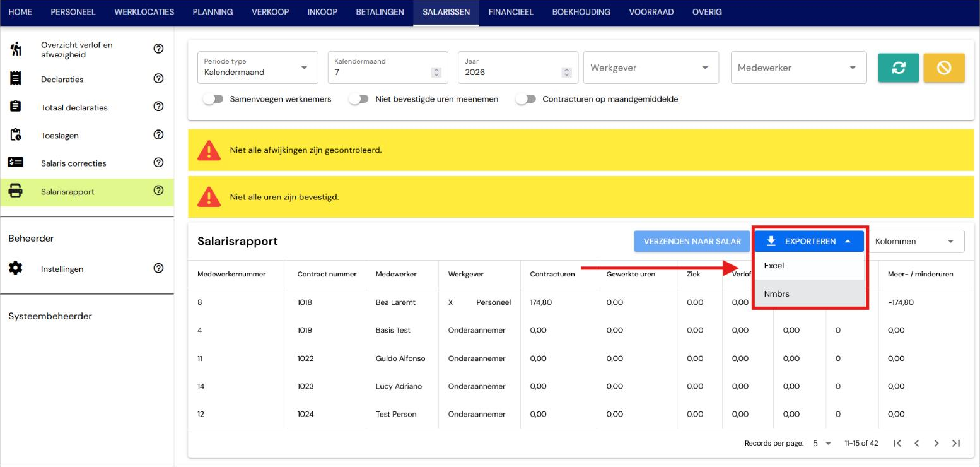Open the Werkgever dropdown
Viewport: 980px width, 467px height.
click(651, 68)
